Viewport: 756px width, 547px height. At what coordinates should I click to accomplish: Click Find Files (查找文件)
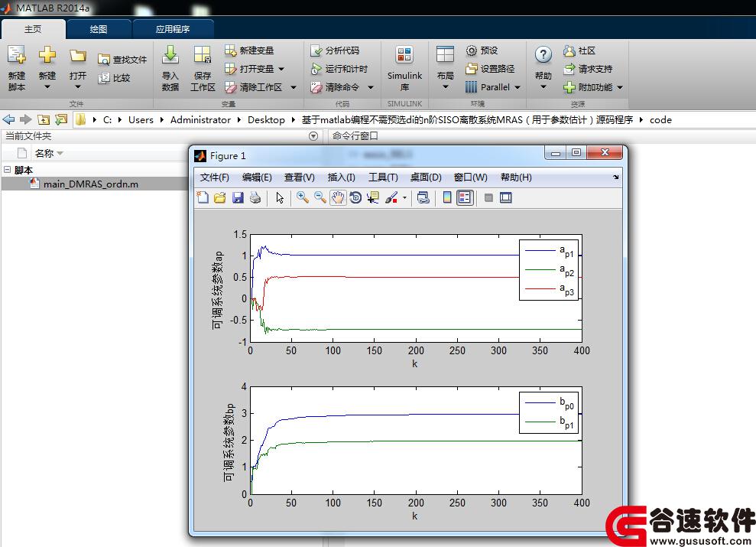122,60
